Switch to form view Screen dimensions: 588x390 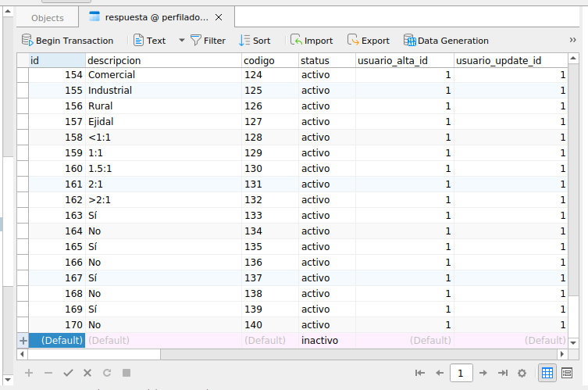point(567,374)
